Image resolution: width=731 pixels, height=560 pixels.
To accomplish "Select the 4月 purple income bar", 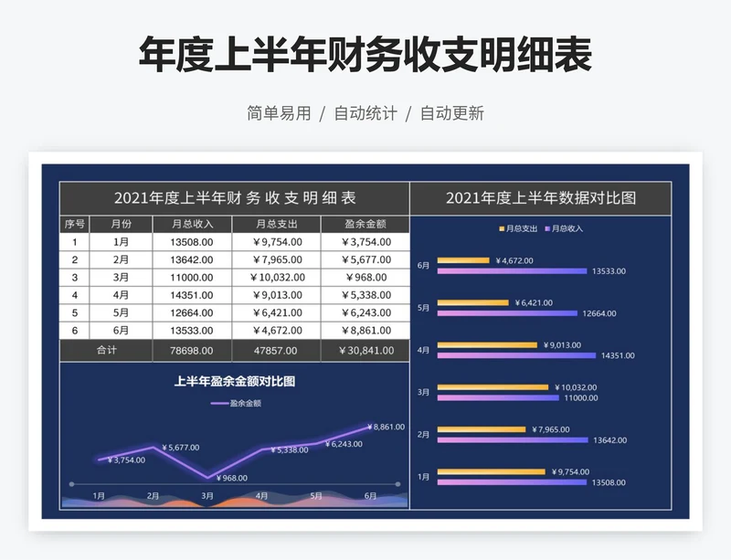I will 516,355.
